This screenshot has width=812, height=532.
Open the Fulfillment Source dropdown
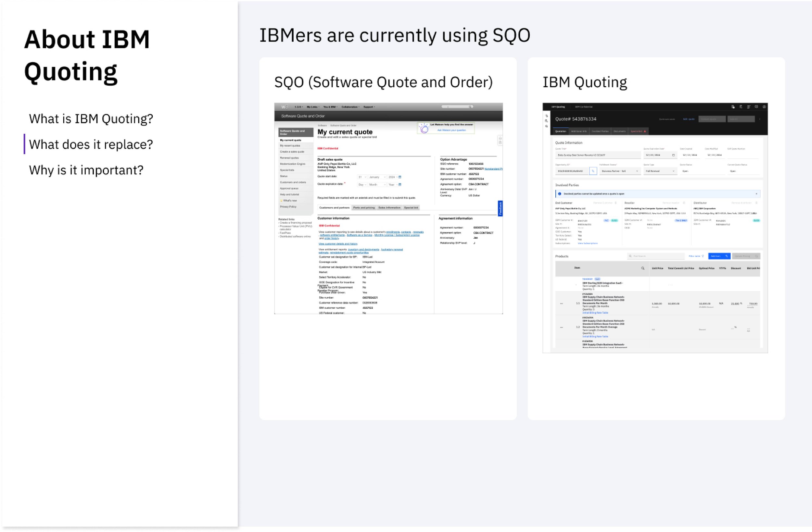pyautogui.click(x=620, y=171)
